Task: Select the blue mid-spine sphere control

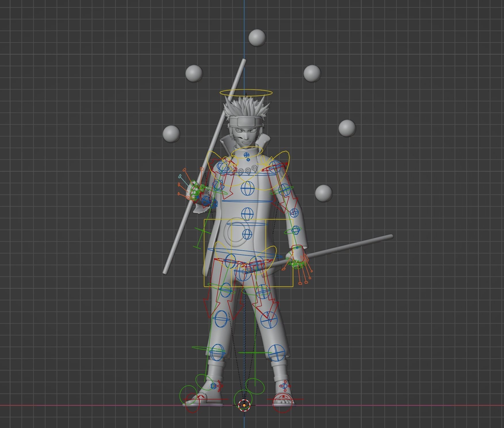Action: point(247,214)
